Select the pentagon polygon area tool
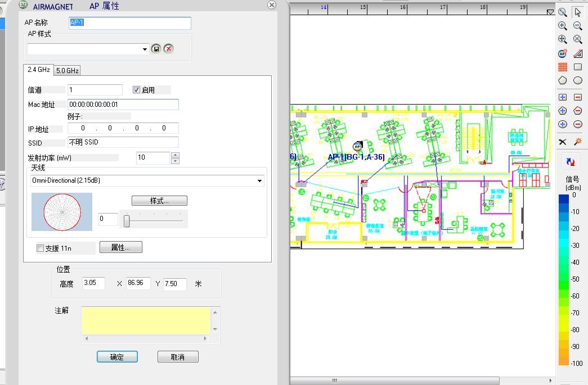Screen dimensions: 588x385 pos(562,81)
